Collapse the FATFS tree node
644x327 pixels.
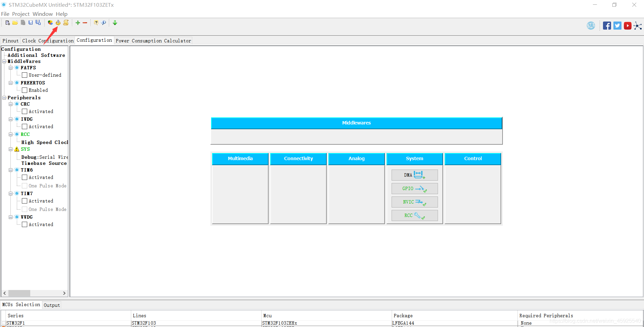tap(10, 68)
